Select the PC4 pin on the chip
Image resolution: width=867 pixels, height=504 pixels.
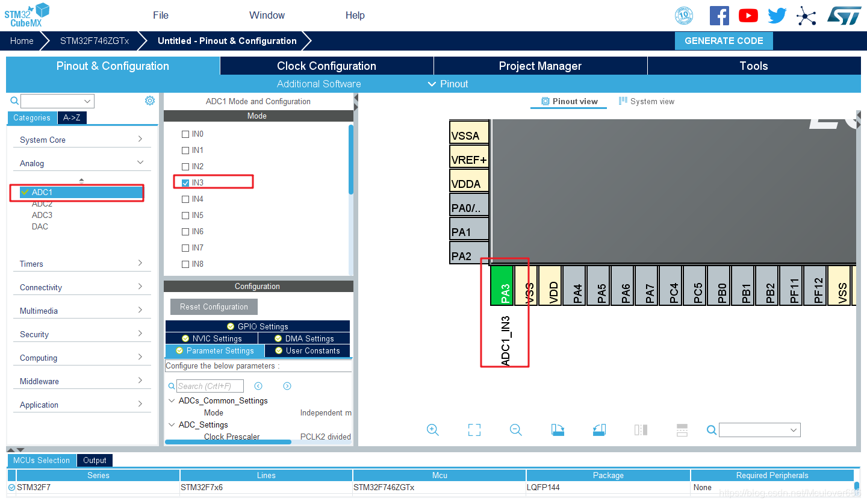click(x=671, y=285)
